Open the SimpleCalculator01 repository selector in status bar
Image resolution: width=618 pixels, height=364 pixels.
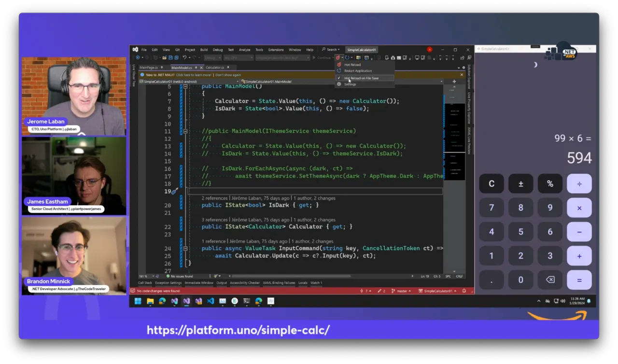437,291
